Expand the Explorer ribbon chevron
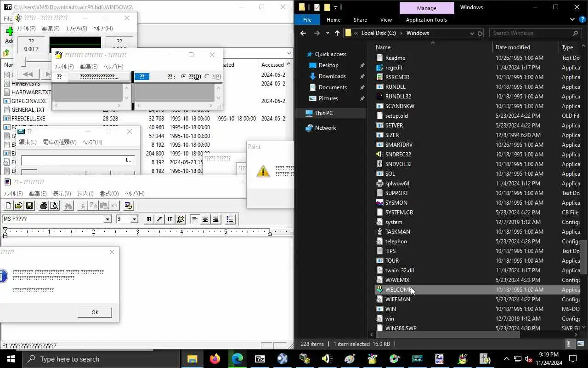This screenshot has height=368, width=588. coord(572,19)
